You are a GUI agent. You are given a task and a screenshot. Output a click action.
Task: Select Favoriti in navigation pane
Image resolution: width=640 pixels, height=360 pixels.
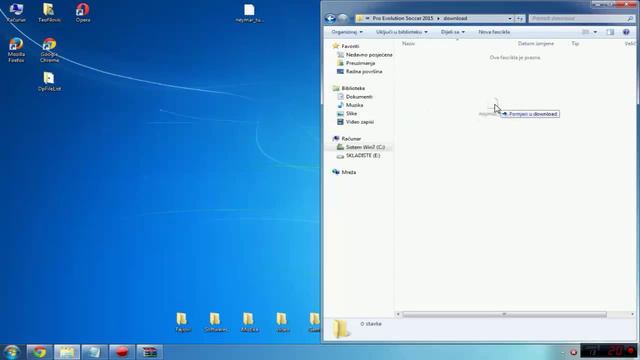(350, 46)
